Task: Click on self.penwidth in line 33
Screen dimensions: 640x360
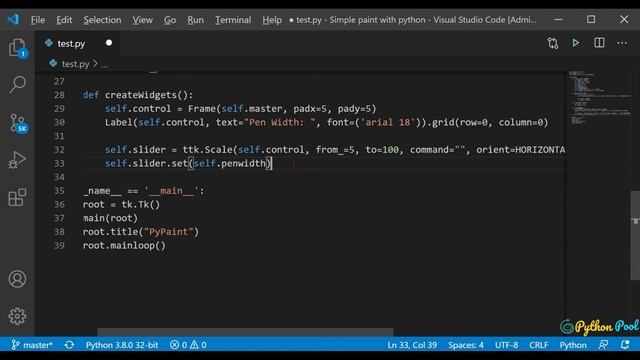Action: [x=230, y=164]
